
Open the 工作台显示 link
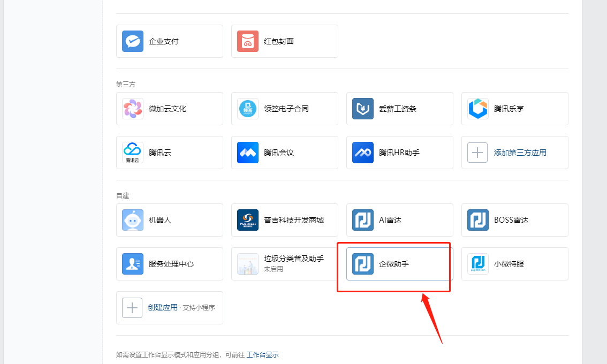[262, 355]
